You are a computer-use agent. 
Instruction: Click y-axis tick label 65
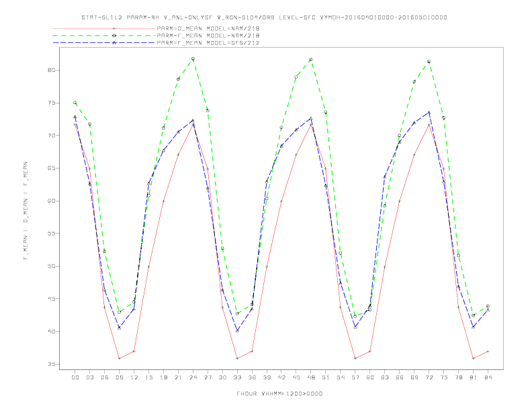[51, 168]
